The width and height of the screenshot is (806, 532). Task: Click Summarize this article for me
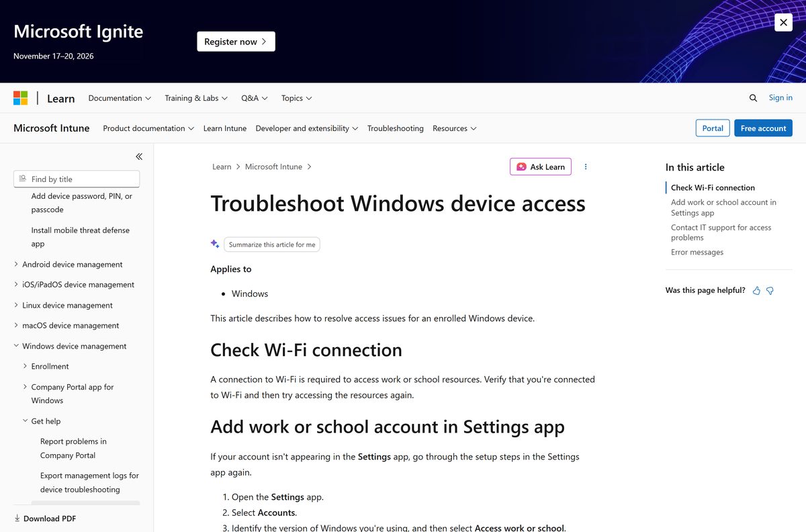click(272, 245)
